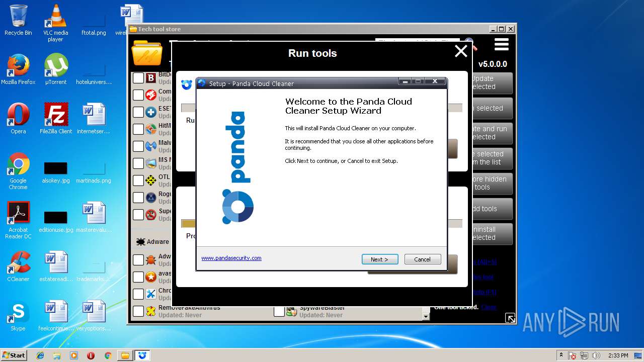Cancel the Panda Cloud Cleaner setup

tap(423, 259)
